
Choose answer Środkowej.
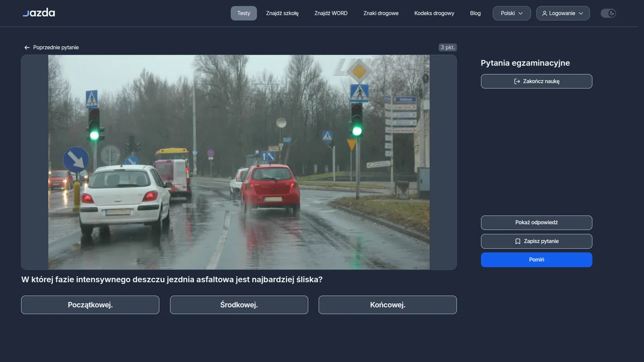click(239, 305)
